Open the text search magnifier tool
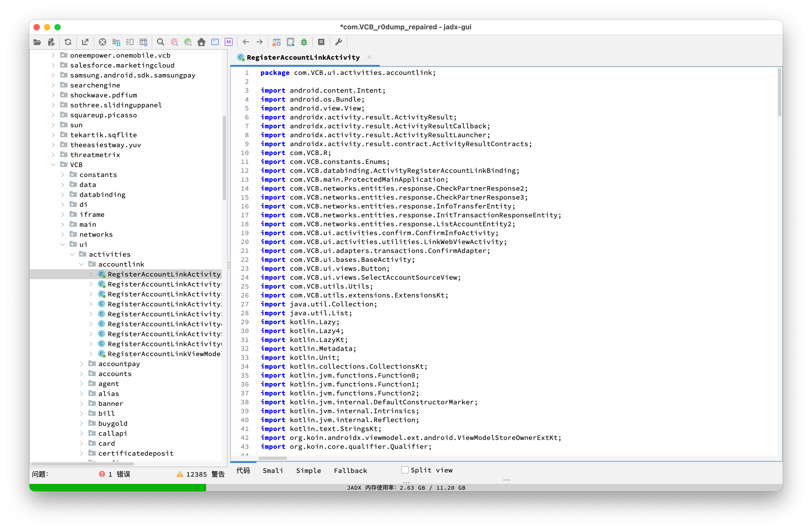This screenshot has width=812, height=530. click(160, 42)
